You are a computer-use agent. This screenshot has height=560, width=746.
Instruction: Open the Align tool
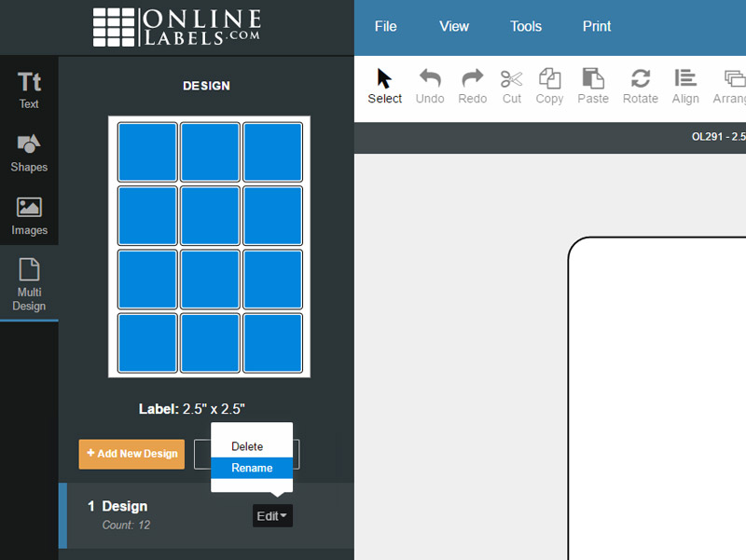(685, 86)
